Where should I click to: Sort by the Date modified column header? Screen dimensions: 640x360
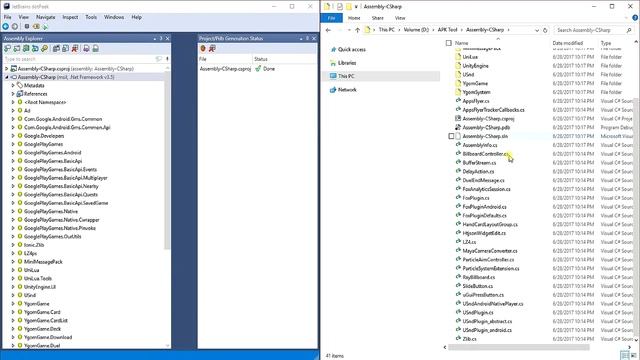point(567,43)
